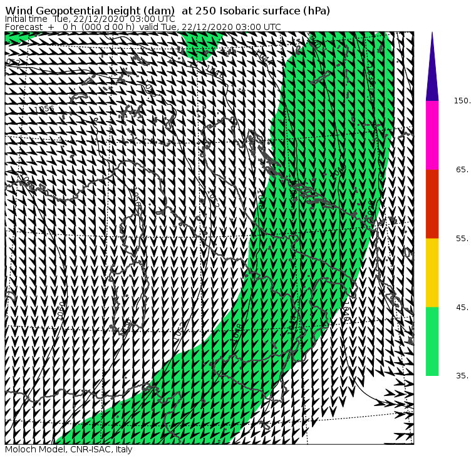
Task: Click the legend value label '65.'
Action: tap(462, 169)
